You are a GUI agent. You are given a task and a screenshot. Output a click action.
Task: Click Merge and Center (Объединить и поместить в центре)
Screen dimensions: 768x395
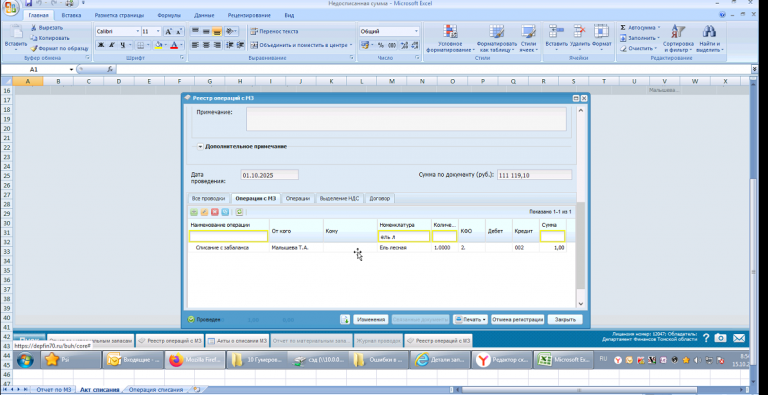click(301, 45)
